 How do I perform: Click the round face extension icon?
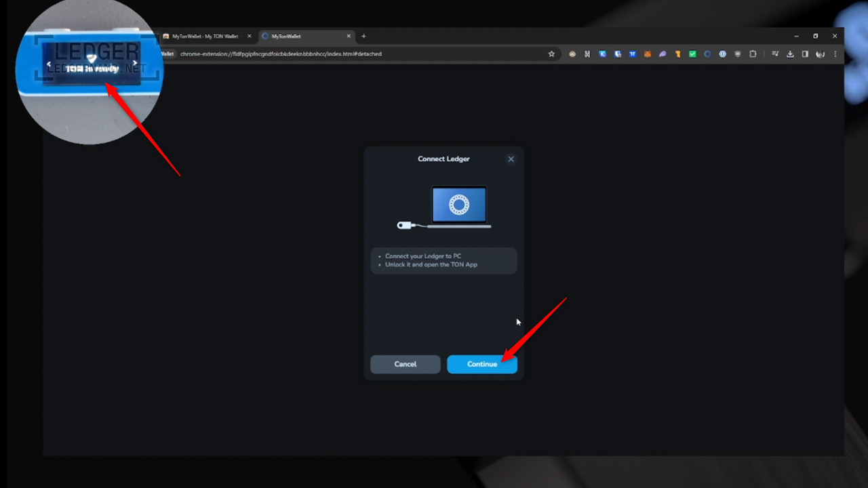click(572, 54)
